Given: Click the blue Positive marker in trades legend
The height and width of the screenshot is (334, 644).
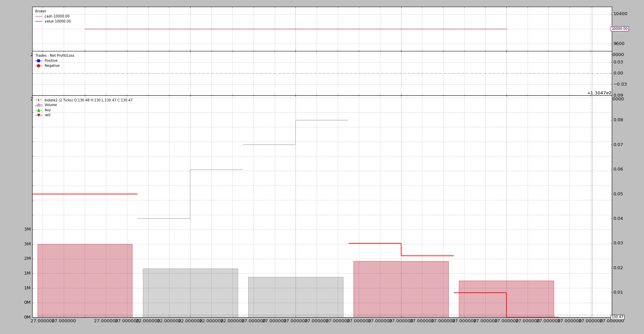Looking at the screenshot, I should pyautogui.click(x=39, y=61).
